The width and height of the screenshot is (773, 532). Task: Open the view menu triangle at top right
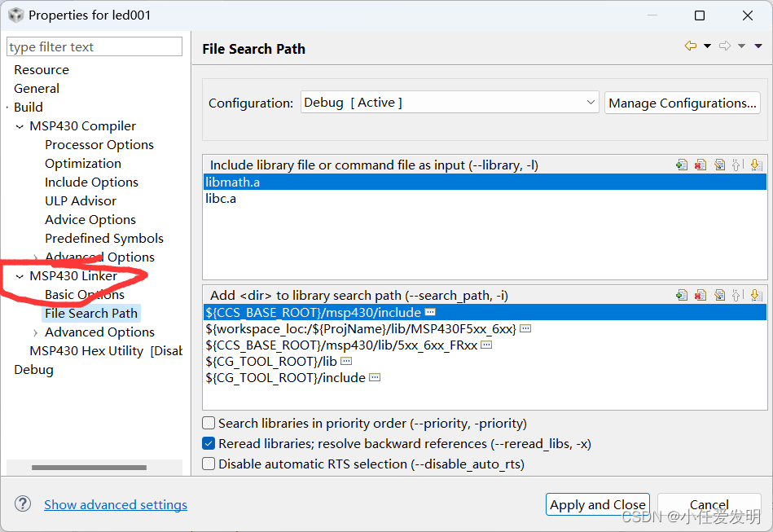tap(758, 46)
